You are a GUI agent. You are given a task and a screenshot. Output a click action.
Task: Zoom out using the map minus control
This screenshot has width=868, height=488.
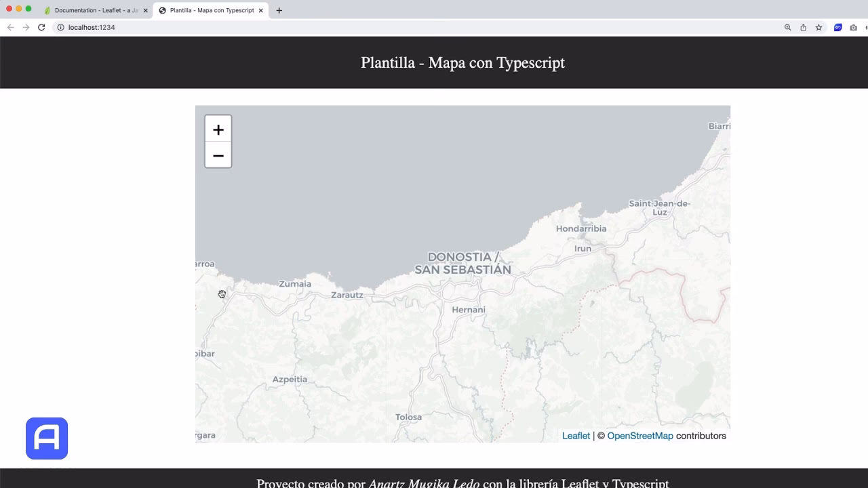(218, 155)
